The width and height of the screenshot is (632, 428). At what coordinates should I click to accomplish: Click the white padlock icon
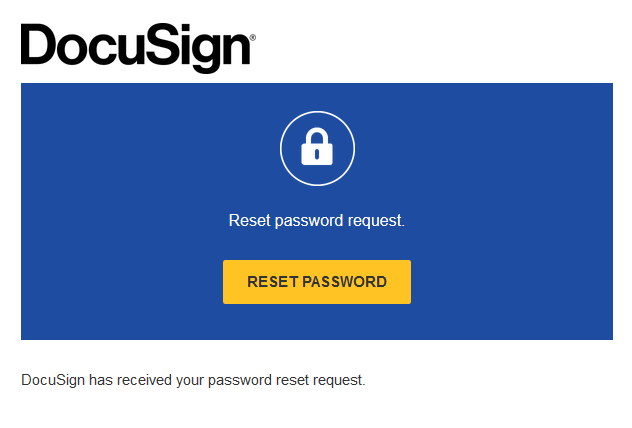point(317,147)
